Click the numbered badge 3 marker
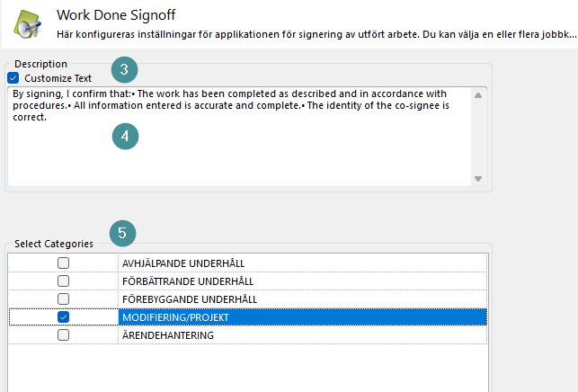578x392 pixels. coord(125,69)
